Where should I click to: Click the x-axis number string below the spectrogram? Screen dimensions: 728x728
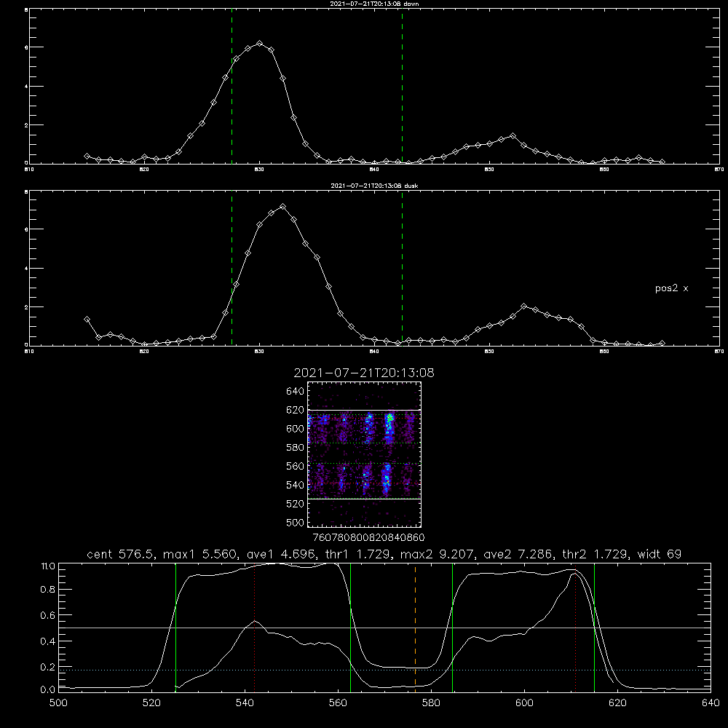(x=368, y=538)
